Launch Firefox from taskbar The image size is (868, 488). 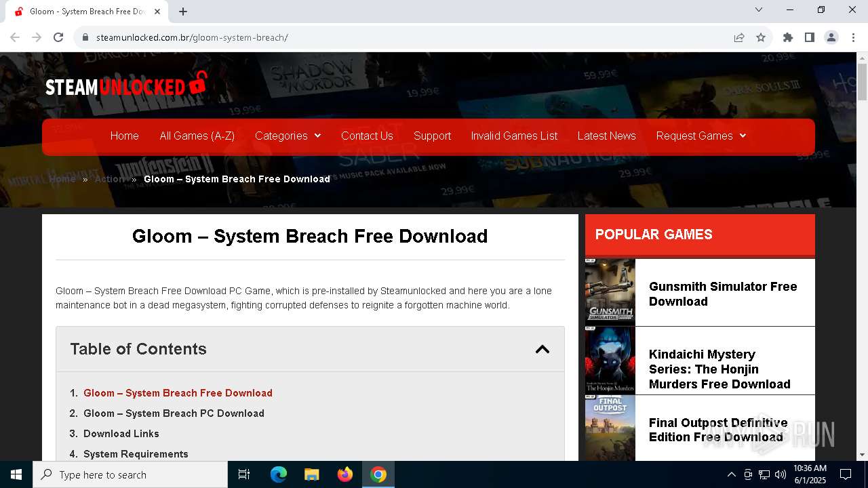click(345, 474)
